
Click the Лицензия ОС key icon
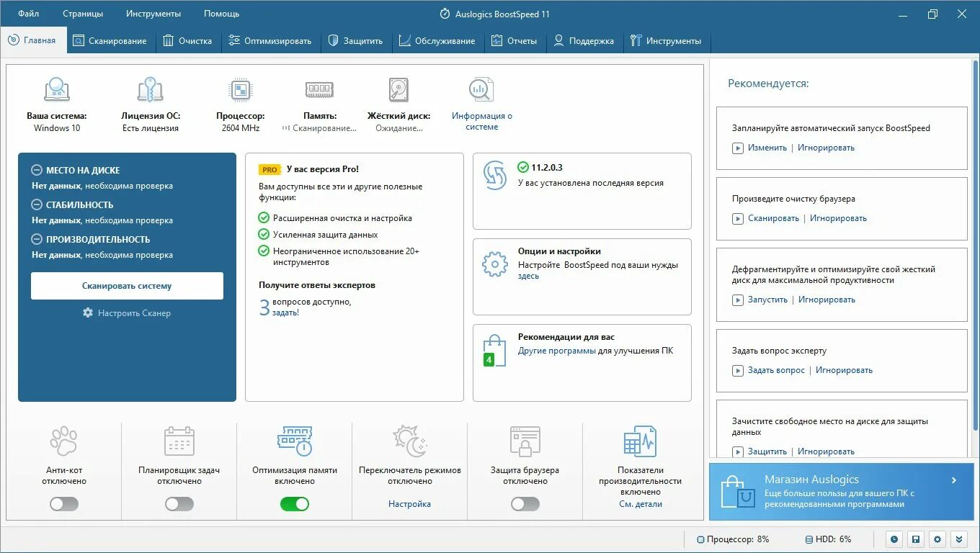coord(150,89)
